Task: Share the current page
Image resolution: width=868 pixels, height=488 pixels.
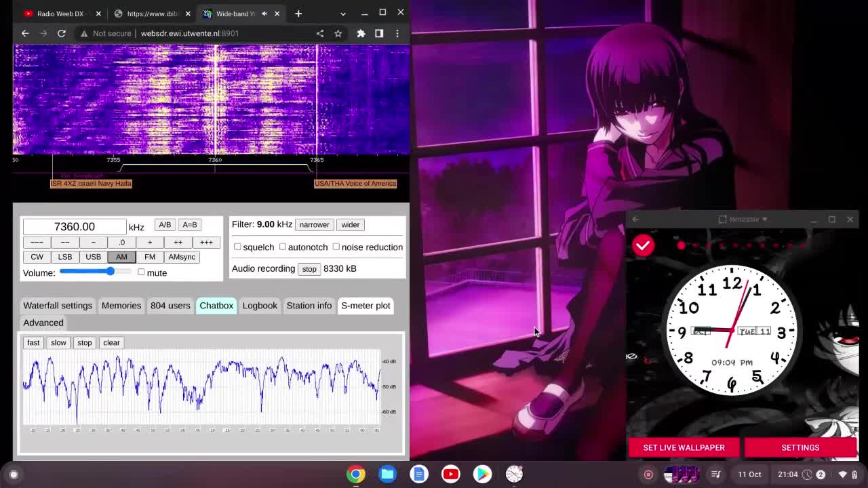Action: click(320, 33)
